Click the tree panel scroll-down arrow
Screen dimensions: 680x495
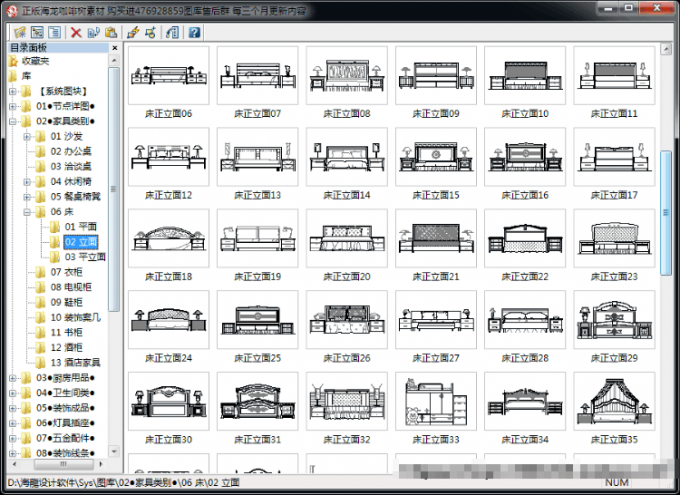click(x=114, y=452)
